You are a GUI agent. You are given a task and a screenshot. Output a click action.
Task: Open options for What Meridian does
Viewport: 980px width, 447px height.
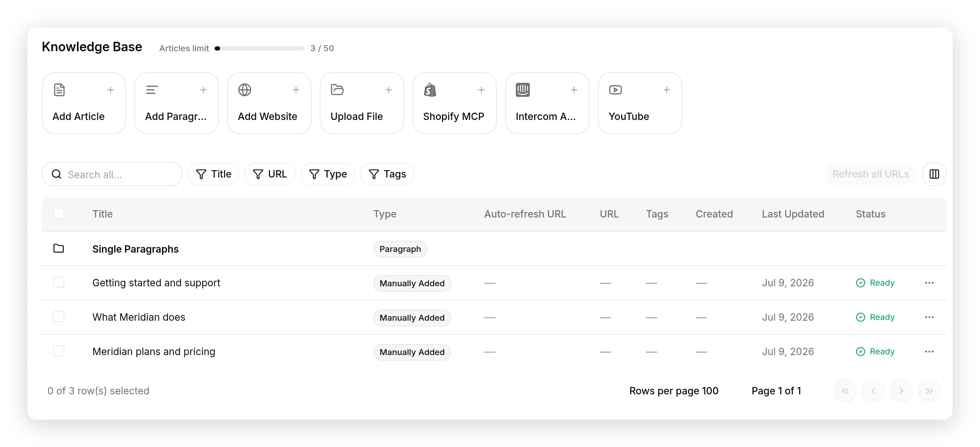click(x=929, y=318)
